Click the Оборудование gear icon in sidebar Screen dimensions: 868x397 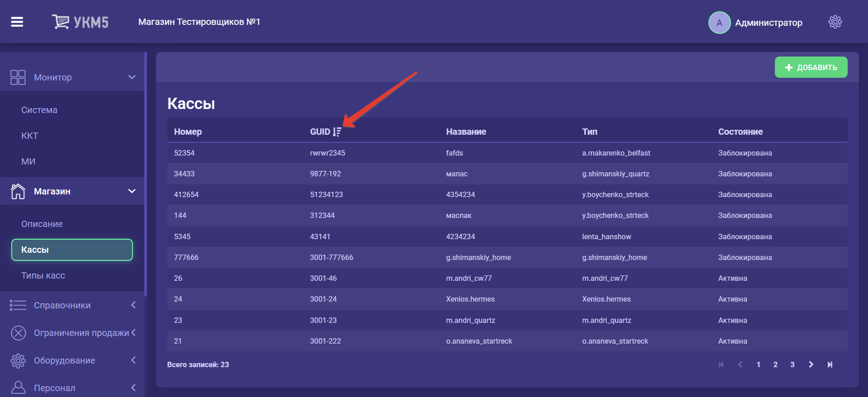(18, 360)
